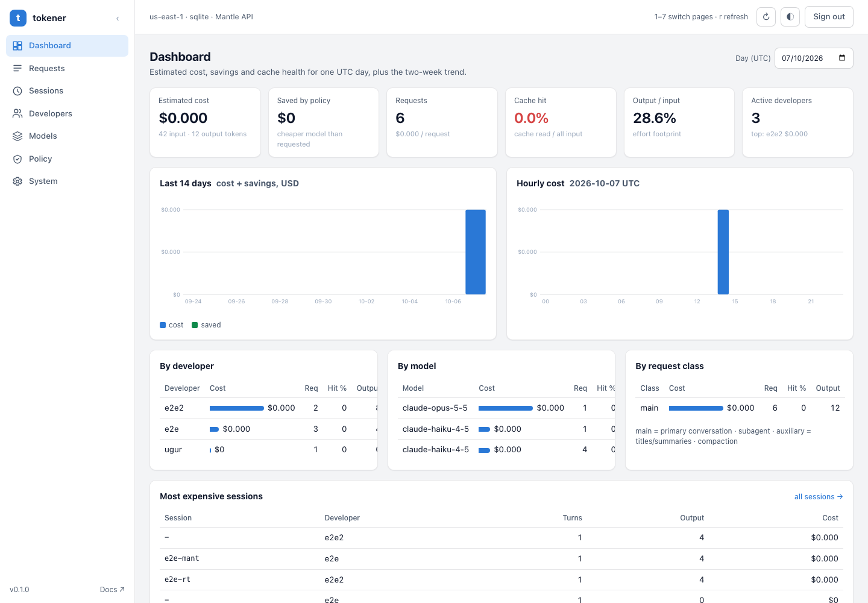The width and height of the screenshot is (868, 603).
Task: Open the e2e-rt session row
Action: point(502,580)
